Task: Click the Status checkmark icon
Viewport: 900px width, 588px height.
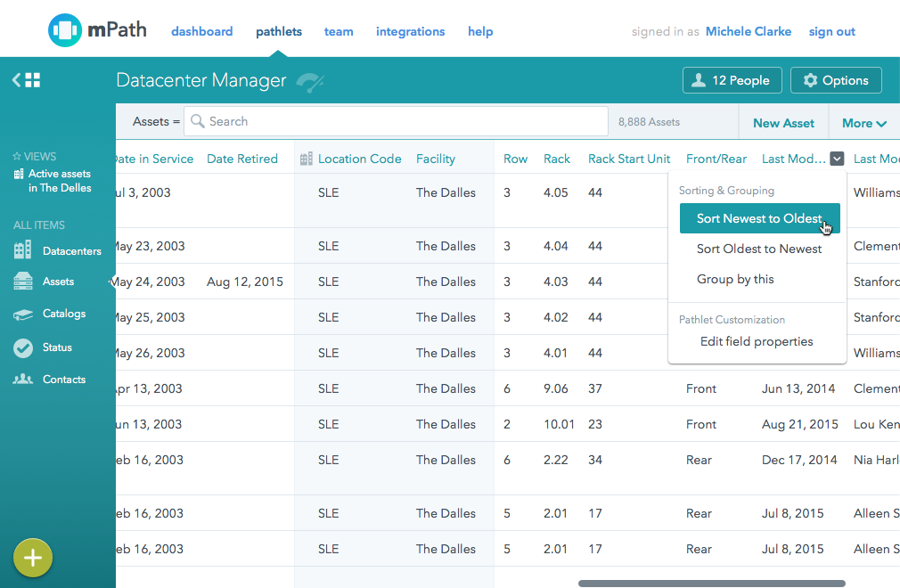Action: point(23,347)
